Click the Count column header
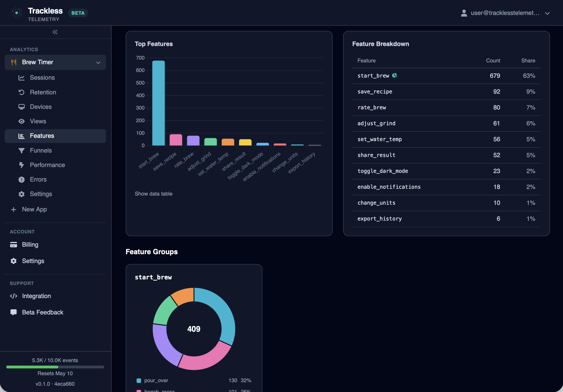The image size is (563, 392). [x=493, y=61]
